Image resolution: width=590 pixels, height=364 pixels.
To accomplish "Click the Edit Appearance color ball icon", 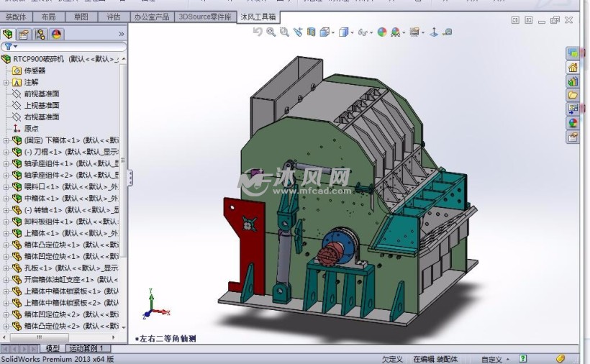I will click(x=382, y=32).
